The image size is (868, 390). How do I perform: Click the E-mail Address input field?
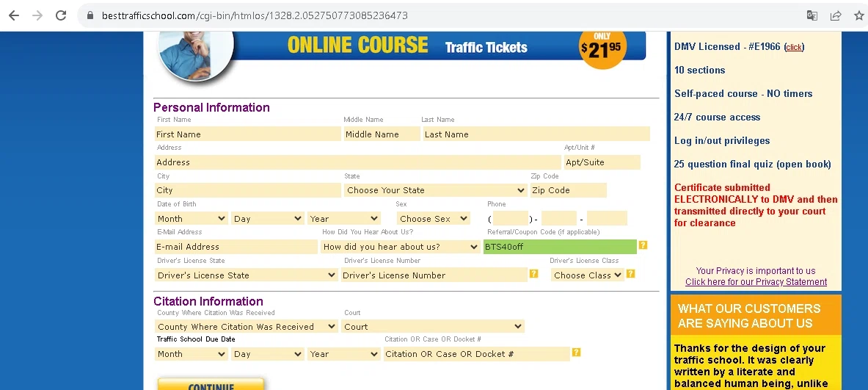click(x=236, y=247)
